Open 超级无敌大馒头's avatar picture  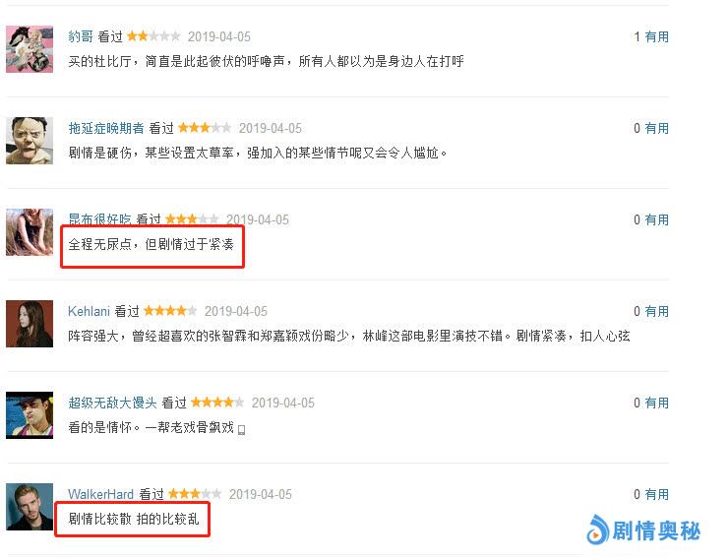[30, 415]
